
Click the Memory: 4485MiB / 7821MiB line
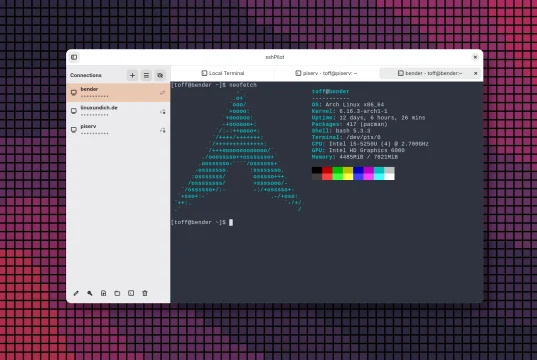pos(355,157)
